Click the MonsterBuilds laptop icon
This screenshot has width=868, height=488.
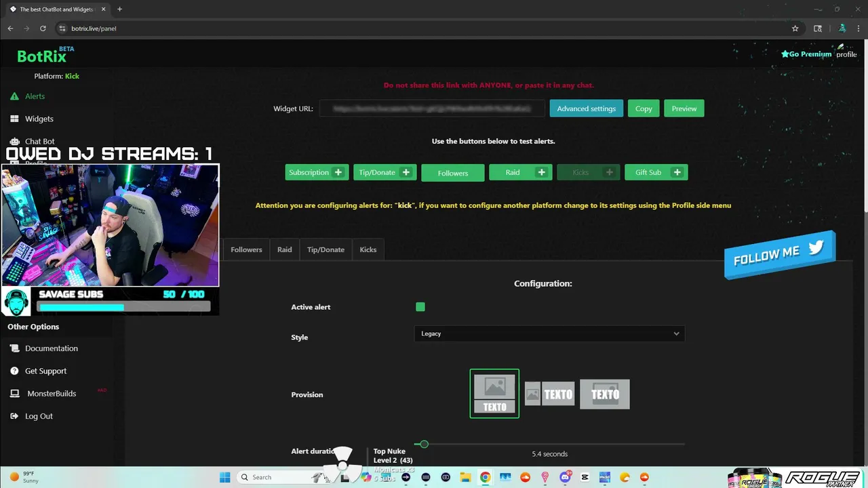tap(14, 393)
